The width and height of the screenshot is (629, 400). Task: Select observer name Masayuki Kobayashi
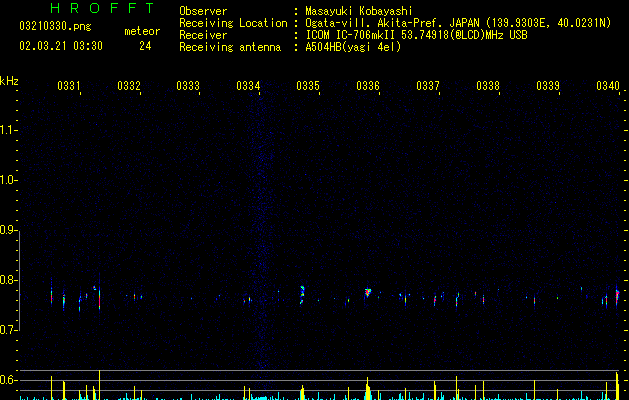(x=359, y=11)
